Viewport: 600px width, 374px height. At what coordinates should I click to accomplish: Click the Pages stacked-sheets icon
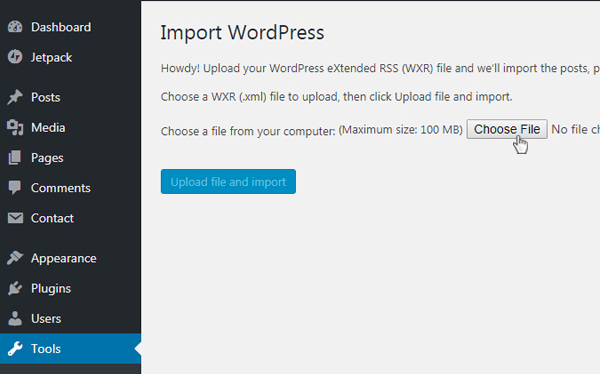[x=15, y=158]
